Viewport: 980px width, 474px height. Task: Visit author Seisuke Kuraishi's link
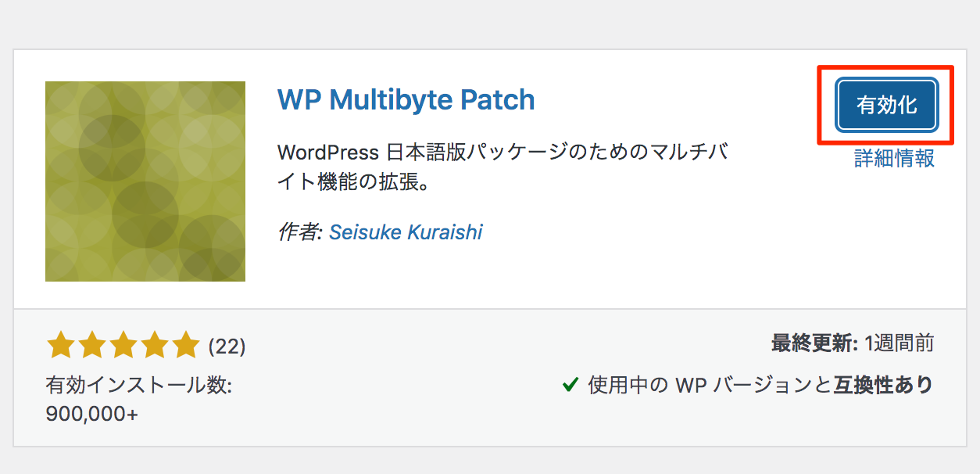(406, 232)
